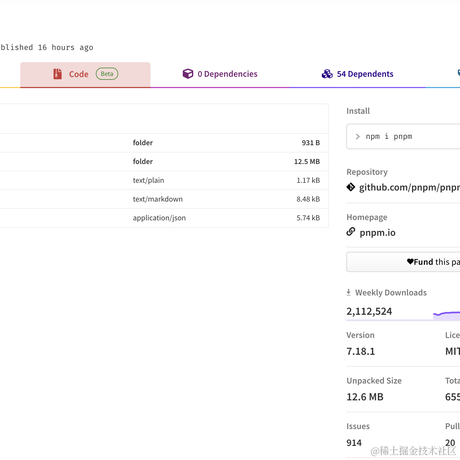The height and width of the screenshot is (460, 460).
Task: Select the 931 B folder row
Action: (164, 143)
